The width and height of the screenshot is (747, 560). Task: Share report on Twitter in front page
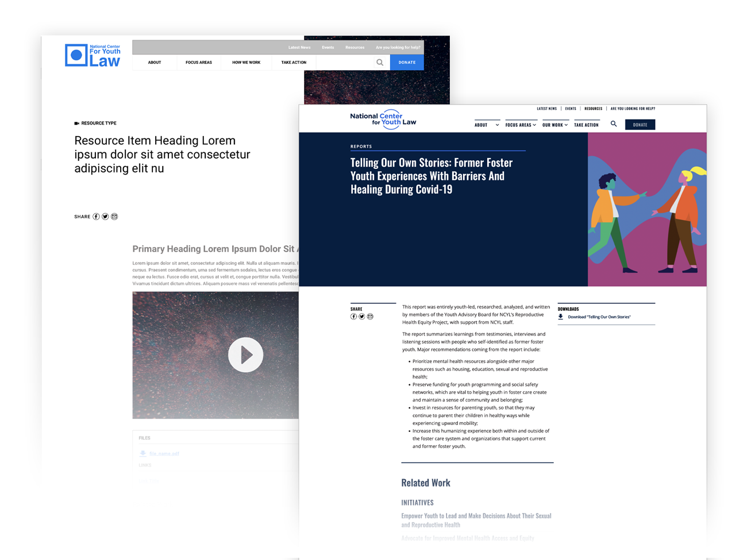[x=361, y=316]
